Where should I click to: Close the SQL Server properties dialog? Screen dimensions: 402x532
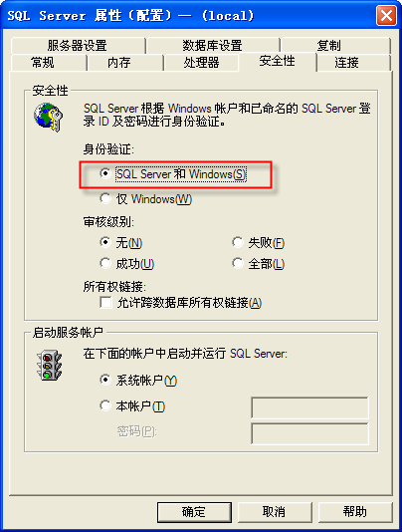pyautogui.click(x=386, y=16)
